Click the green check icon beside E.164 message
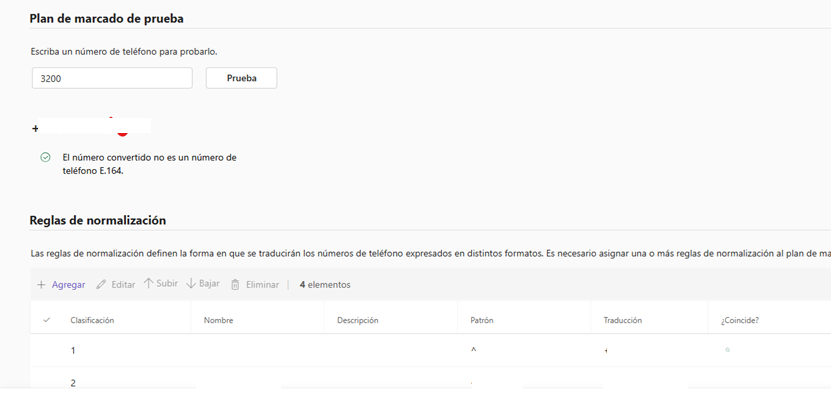Image resolution: width=831 pixels, height=394 pixels. click(x=46, y=157)
